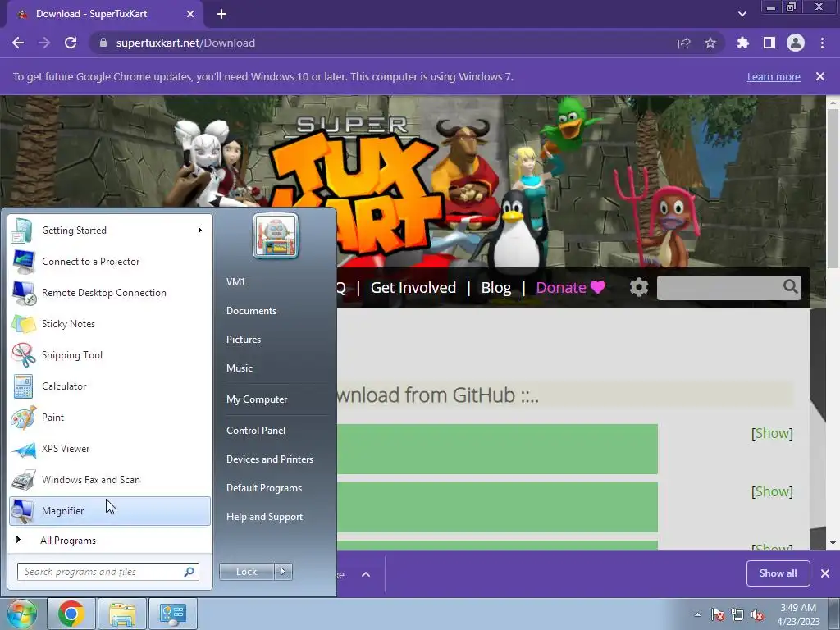Viewport: 840px width, 630px height.
Task: Click the website search magnifier icon
Action: pos(790,286)
